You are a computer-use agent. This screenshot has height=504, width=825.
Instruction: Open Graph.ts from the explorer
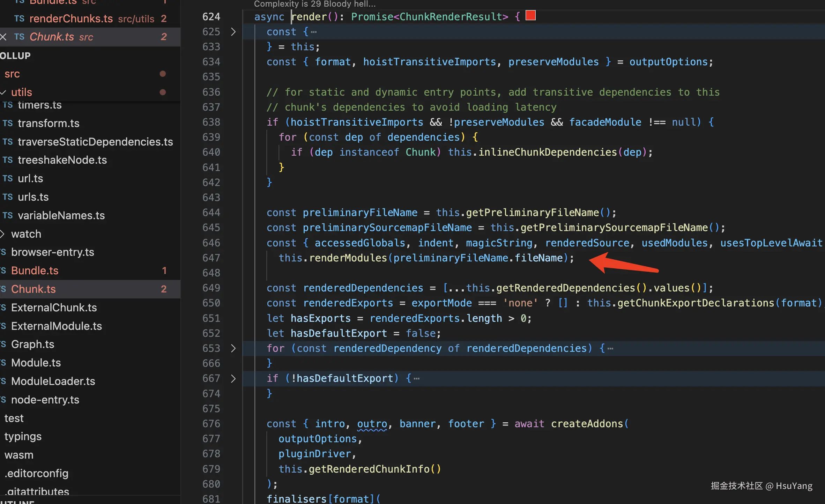coord(32,344)
